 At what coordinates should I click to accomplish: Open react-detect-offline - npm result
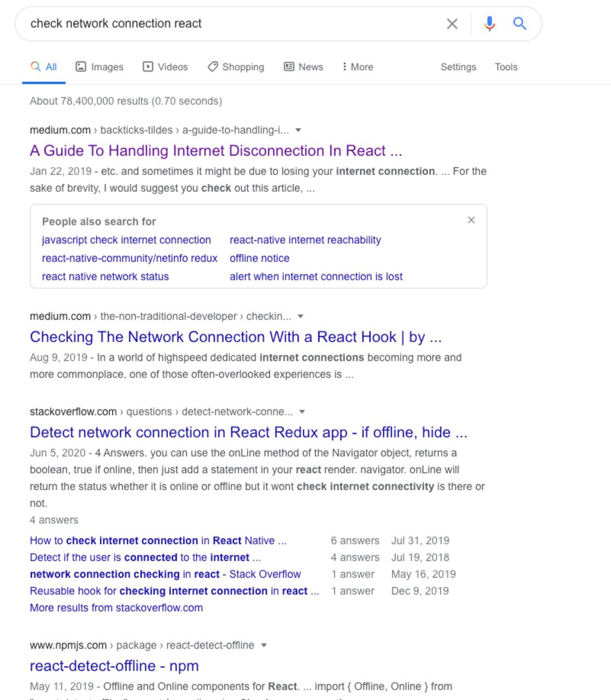[114, 666]
